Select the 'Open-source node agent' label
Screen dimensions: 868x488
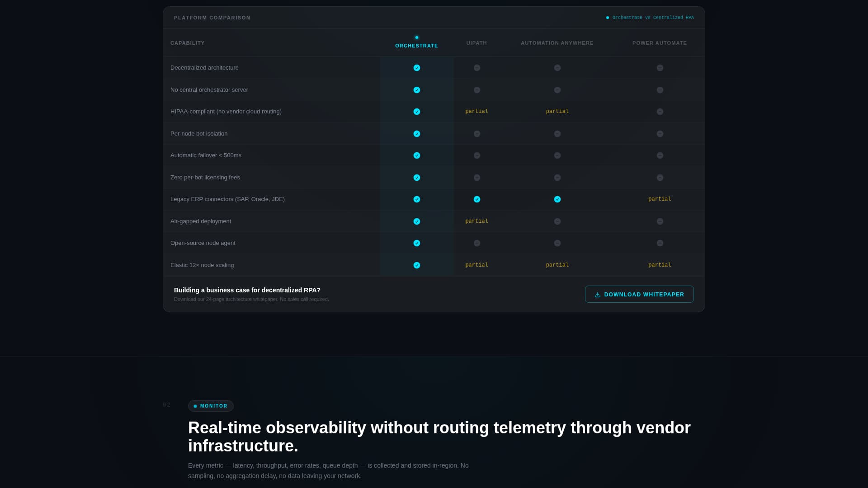pyautogui.click(x=203, y=243)
